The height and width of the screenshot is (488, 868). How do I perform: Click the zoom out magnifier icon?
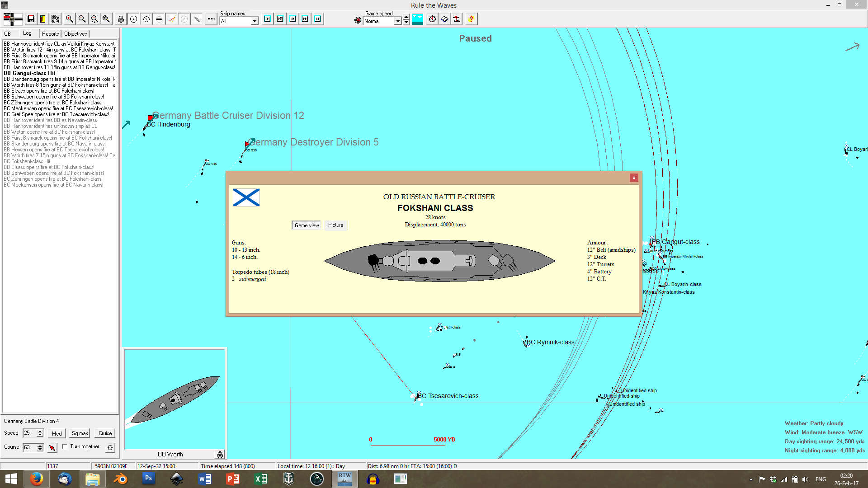(82, 19)
